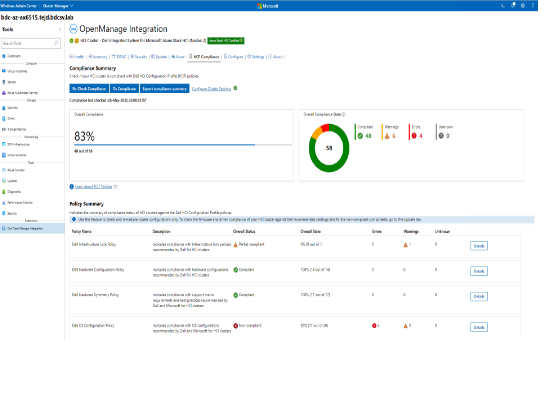
Task: Open Virtual machines tool
Action: [x=15, y=71]
